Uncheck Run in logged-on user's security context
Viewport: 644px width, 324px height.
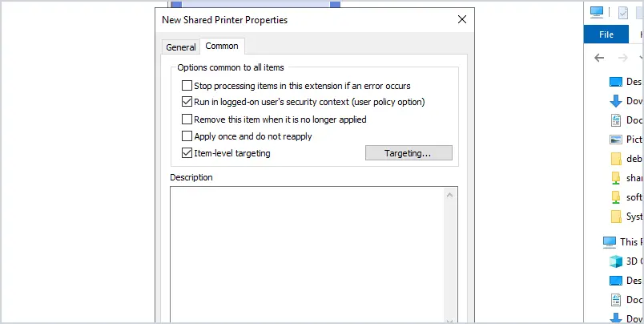click(187, 101)
